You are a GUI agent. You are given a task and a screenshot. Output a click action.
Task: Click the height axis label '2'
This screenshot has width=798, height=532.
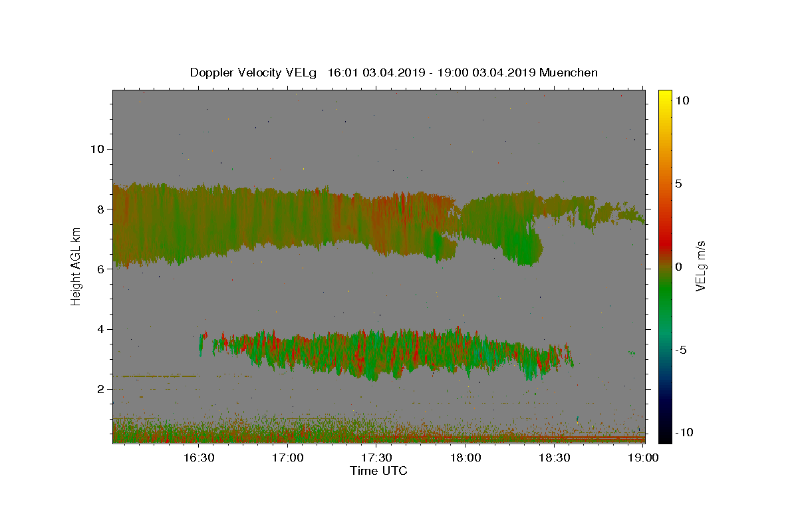coord(100,389)
